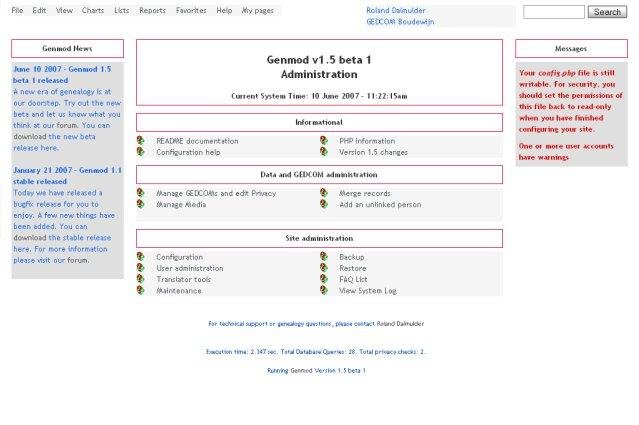Open README documentation link
The width and height of the screenshot is (639, 425).
[197, 141]
